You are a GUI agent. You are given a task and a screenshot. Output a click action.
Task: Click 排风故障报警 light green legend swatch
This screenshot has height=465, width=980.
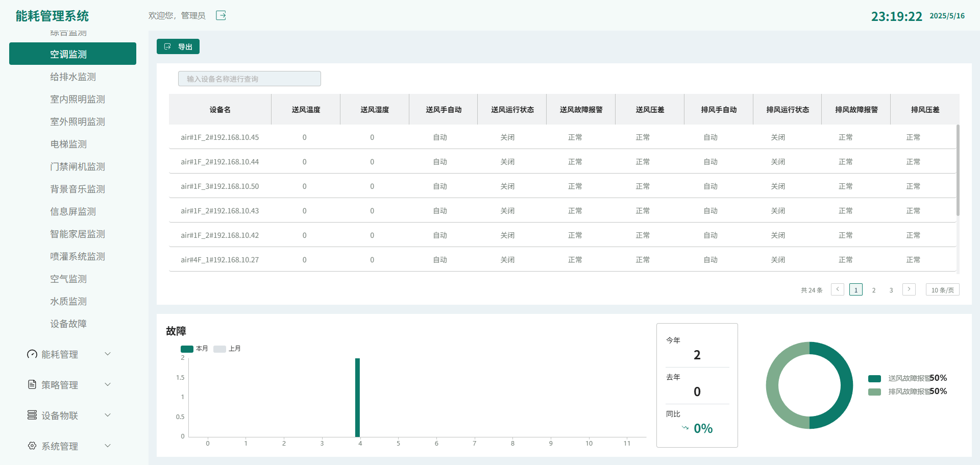tap(874, 391)
